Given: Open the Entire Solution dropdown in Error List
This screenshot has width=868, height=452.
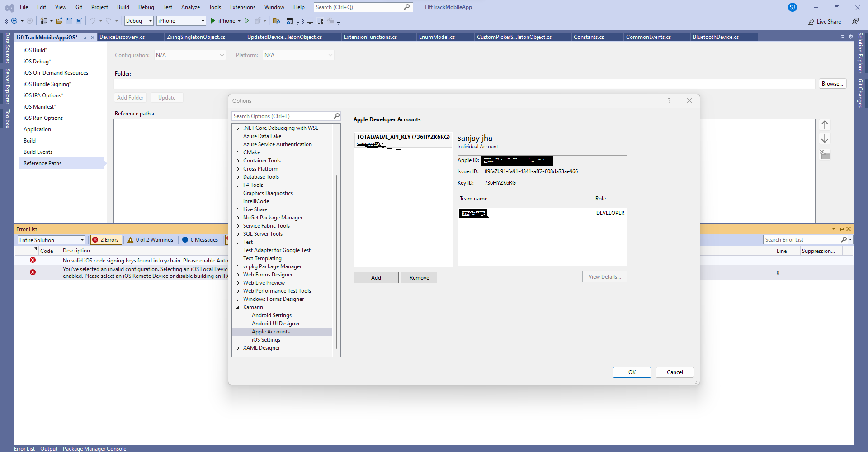Looking at the screenshot, I should [51, 240].
